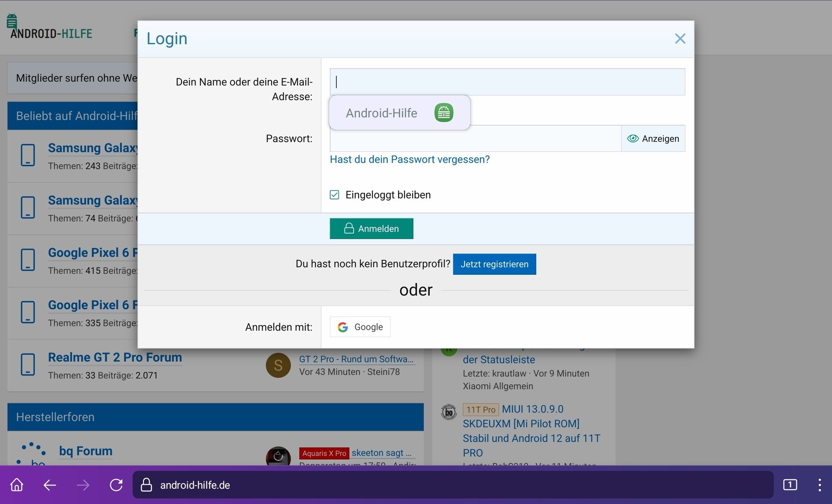Submit login with the Anmelden button
The height and width of the screenshot is (504, 832).
371,228
